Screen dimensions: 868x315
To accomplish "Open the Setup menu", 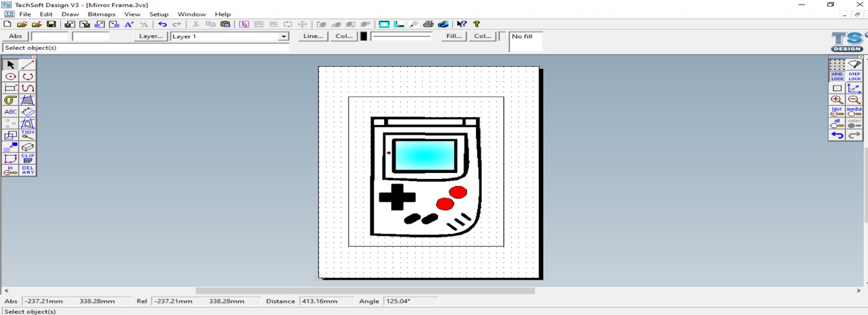I will [159, 14].
